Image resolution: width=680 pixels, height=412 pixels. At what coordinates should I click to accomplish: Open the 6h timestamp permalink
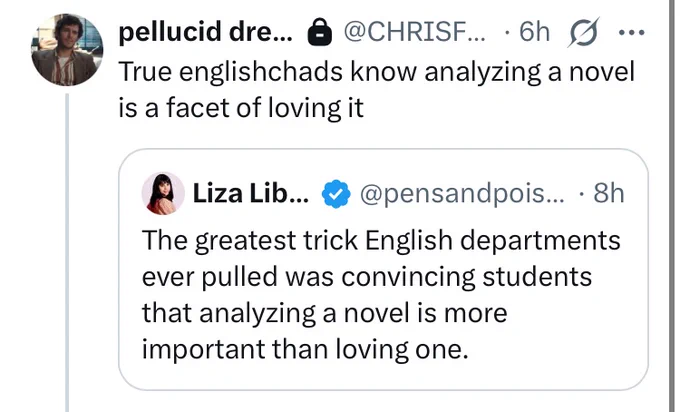coord(535,32)
